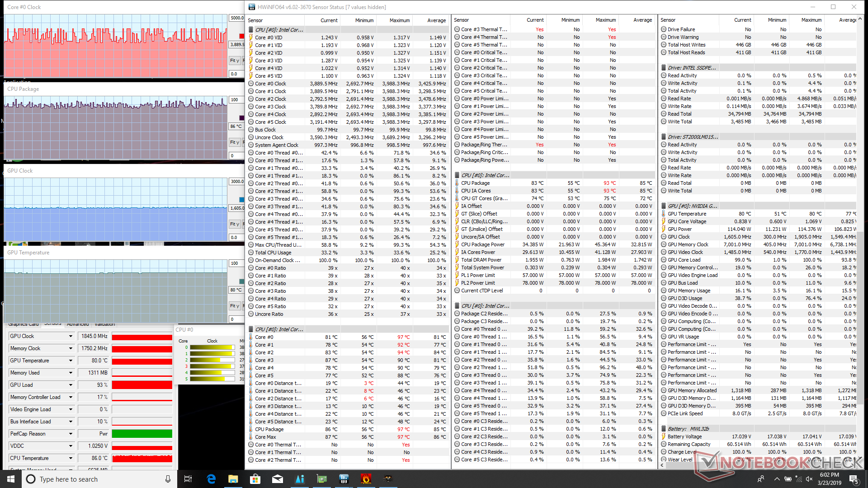The height and width of the screenshot is (488, 868).
Task: Open File Explorer from the taskbar
Action: [233, 479]
